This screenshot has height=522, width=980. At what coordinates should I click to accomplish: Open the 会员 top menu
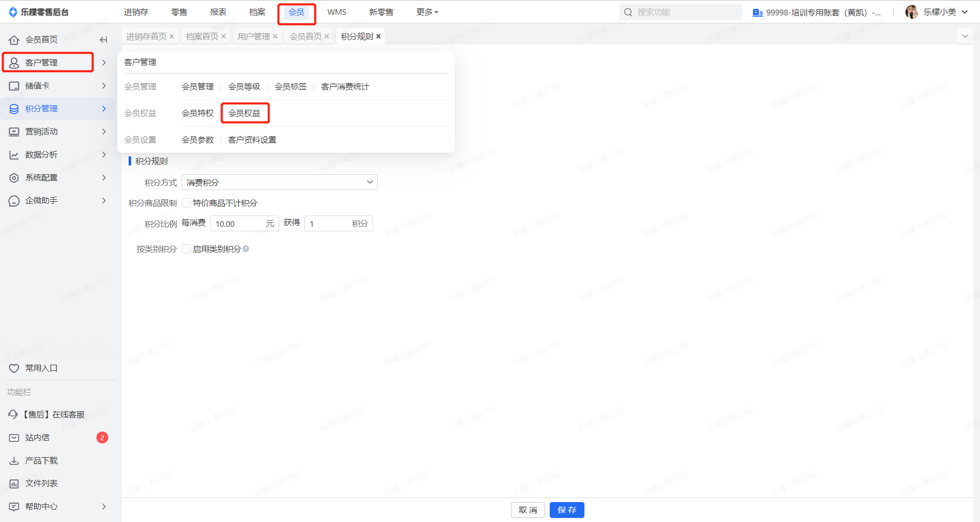(x=297, y=12)
